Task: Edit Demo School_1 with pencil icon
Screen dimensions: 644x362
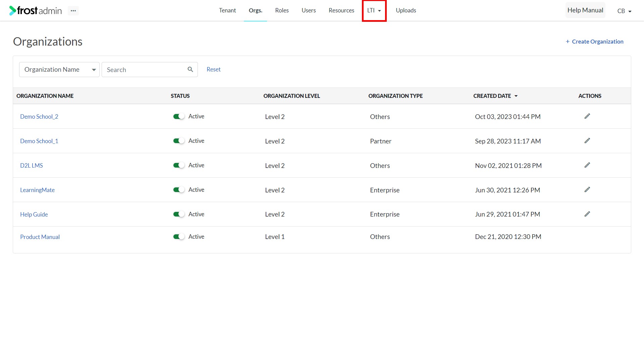Action: 587,141
